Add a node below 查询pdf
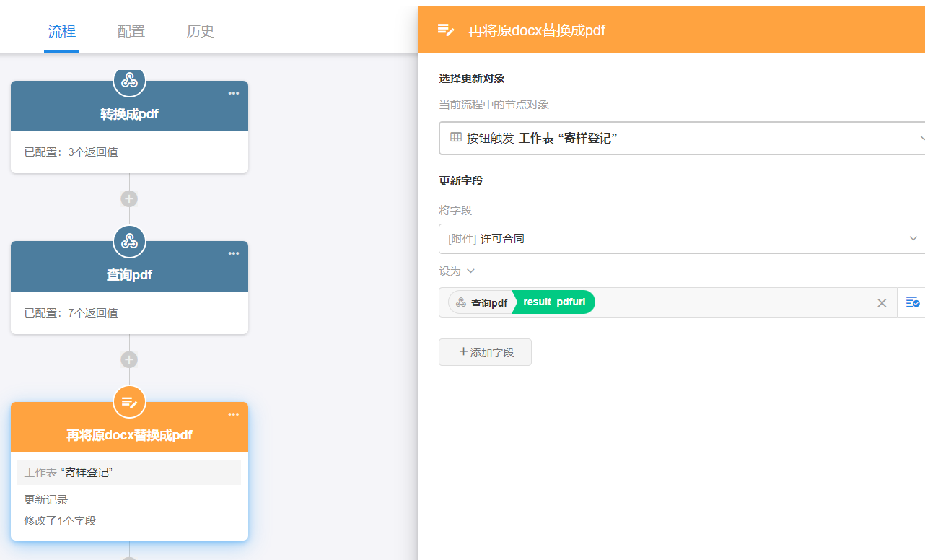This screenshot has width=925, height=560. point(129,359)
